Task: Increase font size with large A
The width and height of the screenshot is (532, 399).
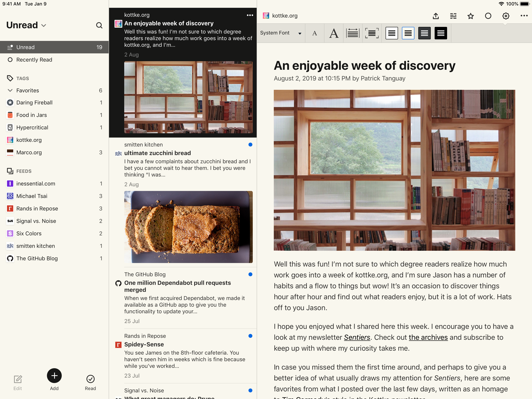Action: (x=334, y=33)
